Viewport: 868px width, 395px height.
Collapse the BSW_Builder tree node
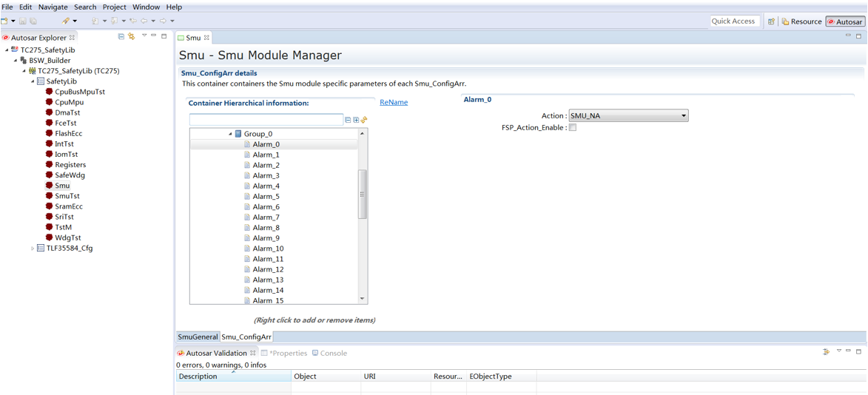pos(16,61)
